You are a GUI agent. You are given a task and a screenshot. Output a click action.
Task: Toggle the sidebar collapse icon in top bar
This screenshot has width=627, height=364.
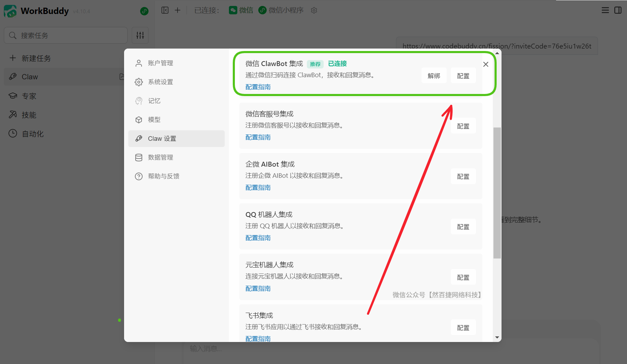pos(165,10)
